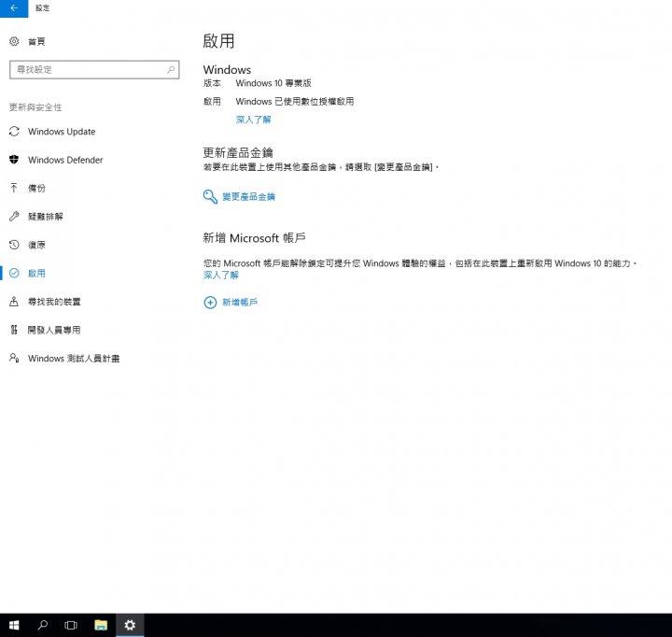The image size is (672, 637).
Task: Click the magnifier icon in search box
Action: [171, 69]
